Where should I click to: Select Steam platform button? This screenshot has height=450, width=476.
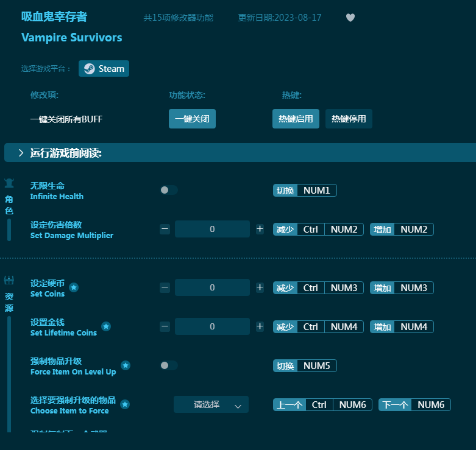104,69
